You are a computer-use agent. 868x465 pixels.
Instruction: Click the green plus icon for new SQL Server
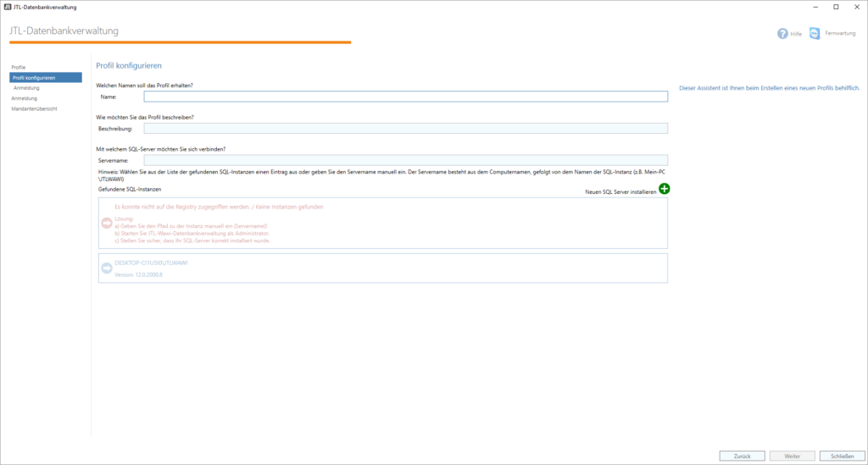[664, 189]
